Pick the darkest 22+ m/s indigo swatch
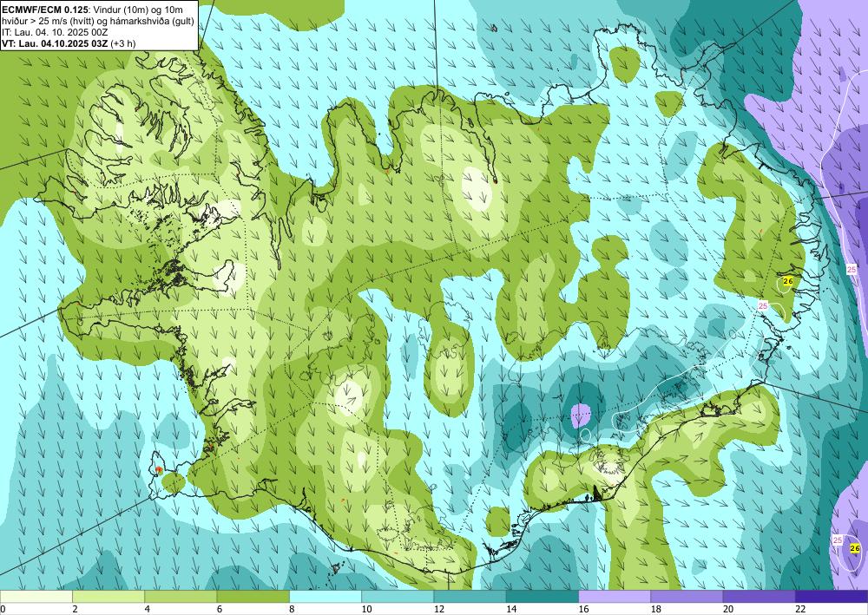 tap(832, 597)
